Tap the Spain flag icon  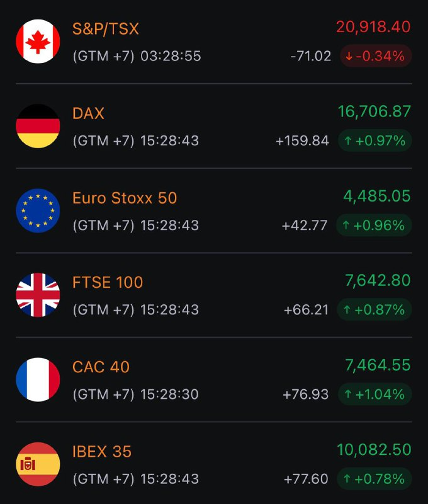[x=38, y=464]
